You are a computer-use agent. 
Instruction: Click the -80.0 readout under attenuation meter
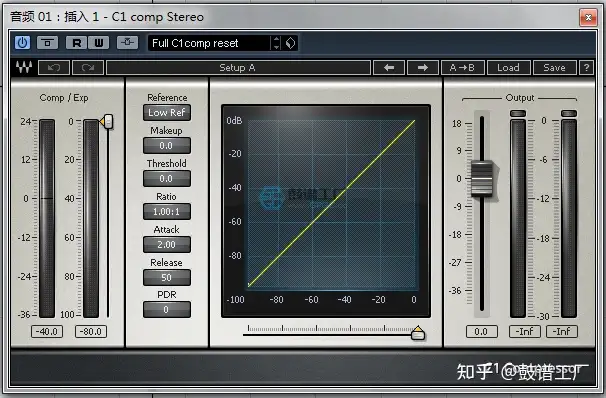(90, 332)
